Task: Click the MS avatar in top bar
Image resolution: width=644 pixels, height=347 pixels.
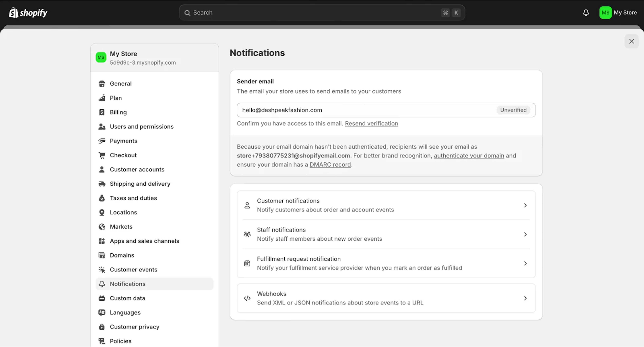Action: coord(605,13)
